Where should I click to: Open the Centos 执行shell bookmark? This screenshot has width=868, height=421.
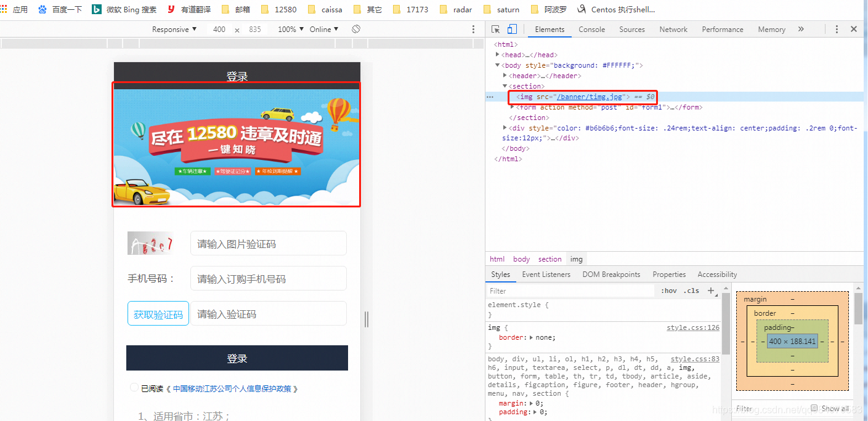click(x=617, y=9)
